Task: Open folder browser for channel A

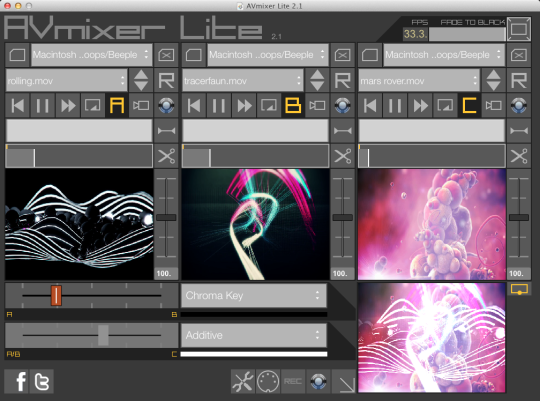Action: 17,55
